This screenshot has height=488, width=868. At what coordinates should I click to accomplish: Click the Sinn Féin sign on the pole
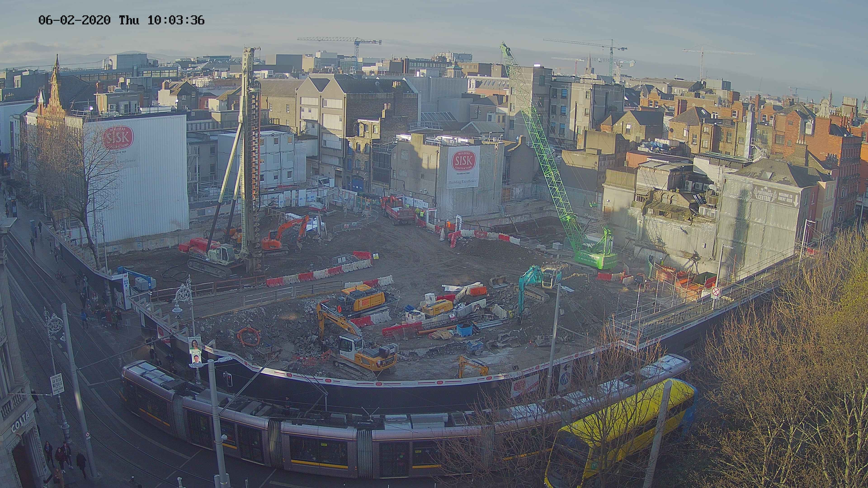click(x=57, y=384)
